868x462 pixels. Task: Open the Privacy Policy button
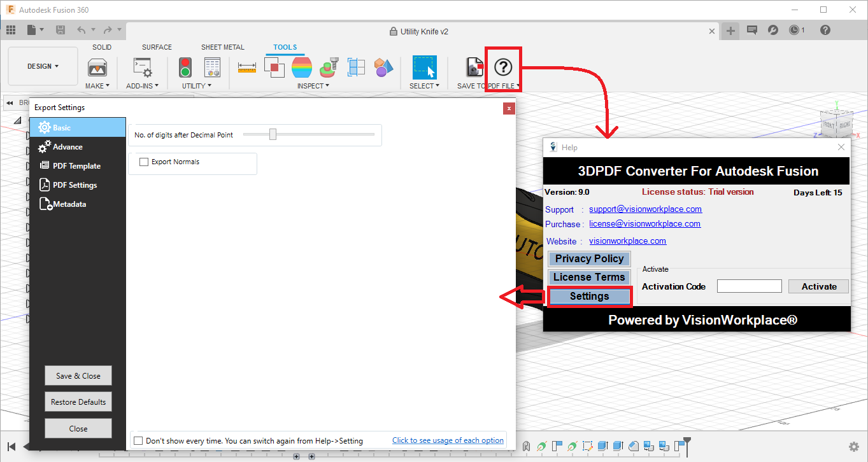pyautogui.click(x=590, y=258)
